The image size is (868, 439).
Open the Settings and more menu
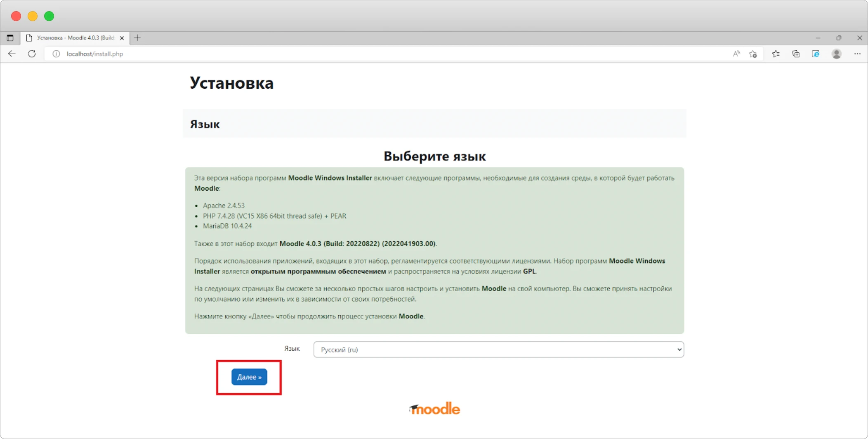(x=857, y=54)
